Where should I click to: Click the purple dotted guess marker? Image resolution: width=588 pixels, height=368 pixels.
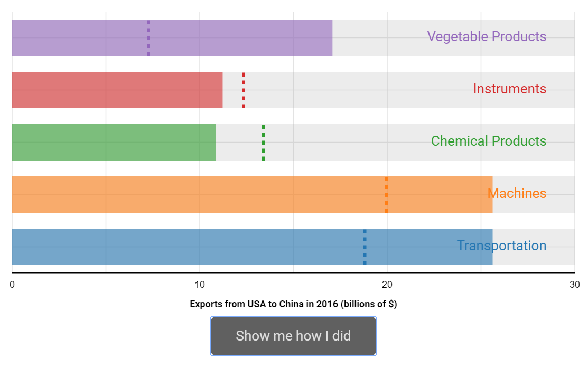pyautogui.click(x=148, y=38)
